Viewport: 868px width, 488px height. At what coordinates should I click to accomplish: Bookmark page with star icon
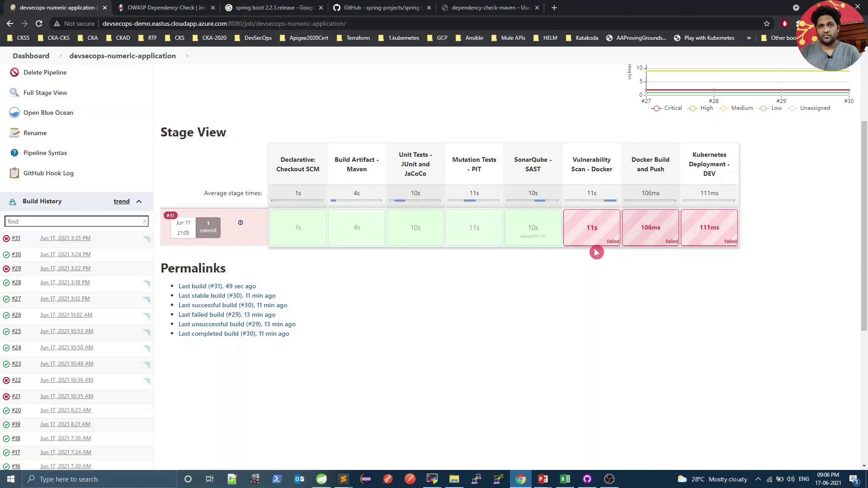(767, 23)
